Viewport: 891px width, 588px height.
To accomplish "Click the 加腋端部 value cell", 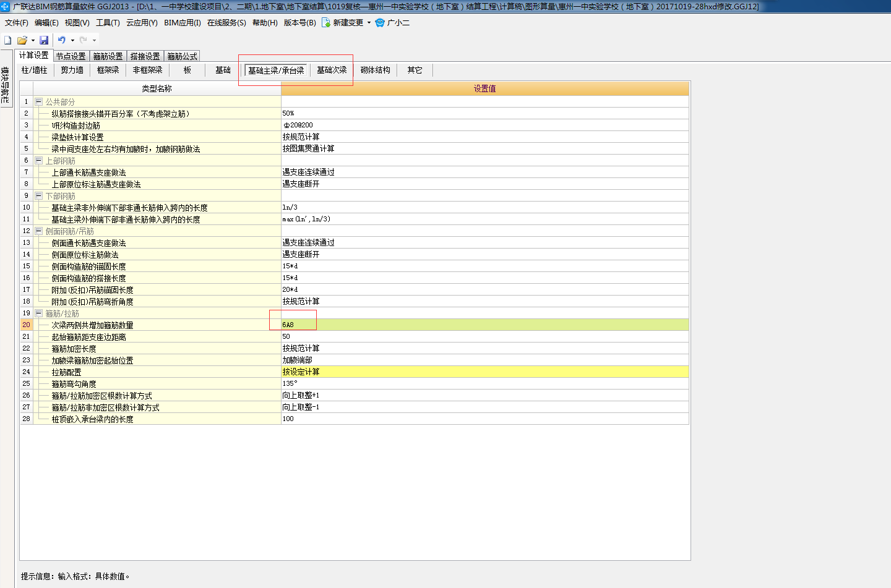I will [484, 360].
